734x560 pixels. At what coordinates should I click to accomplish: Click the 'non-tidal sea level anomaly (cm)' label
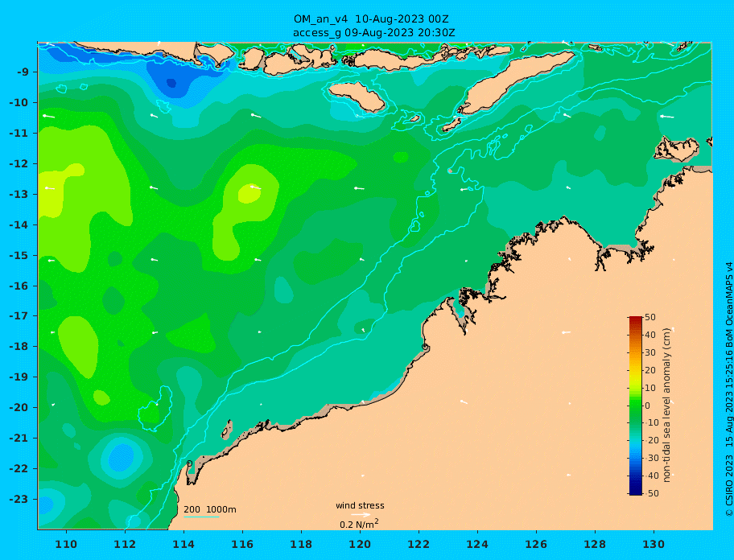(x=667, y=406)
